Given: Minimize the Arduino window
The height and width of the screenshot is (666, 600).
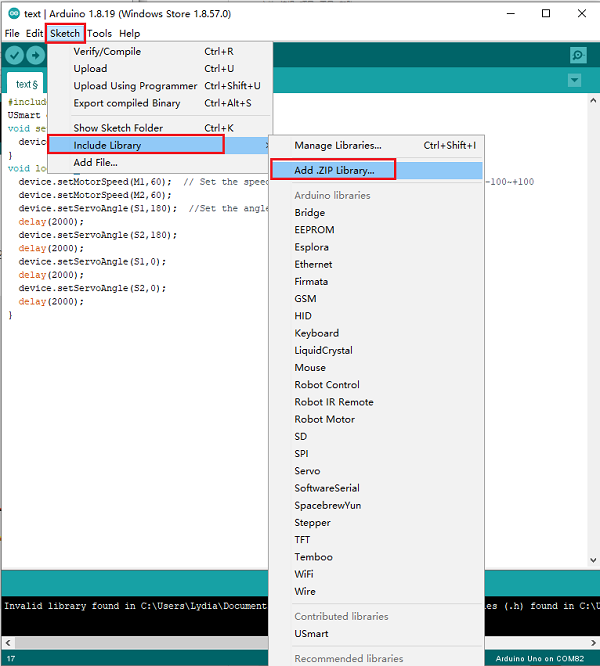Looking at the screenshot, I should pos(511,14).
